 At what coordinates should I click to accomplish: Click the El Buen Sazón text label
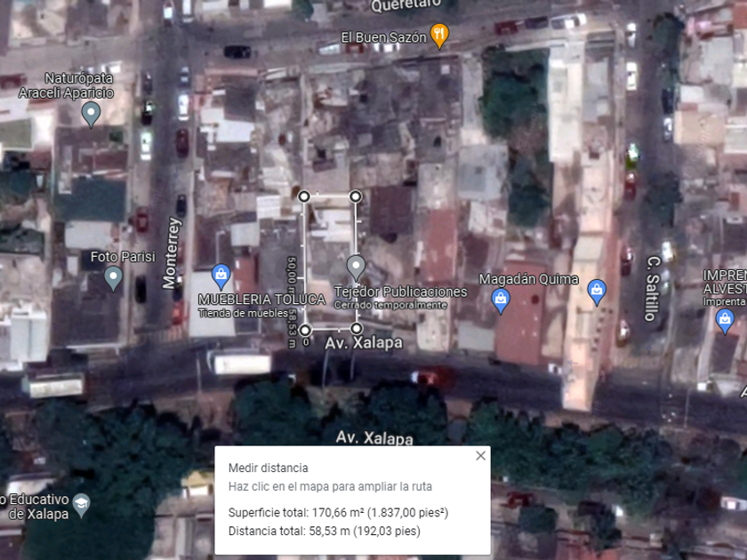click(x=383, y=37)
